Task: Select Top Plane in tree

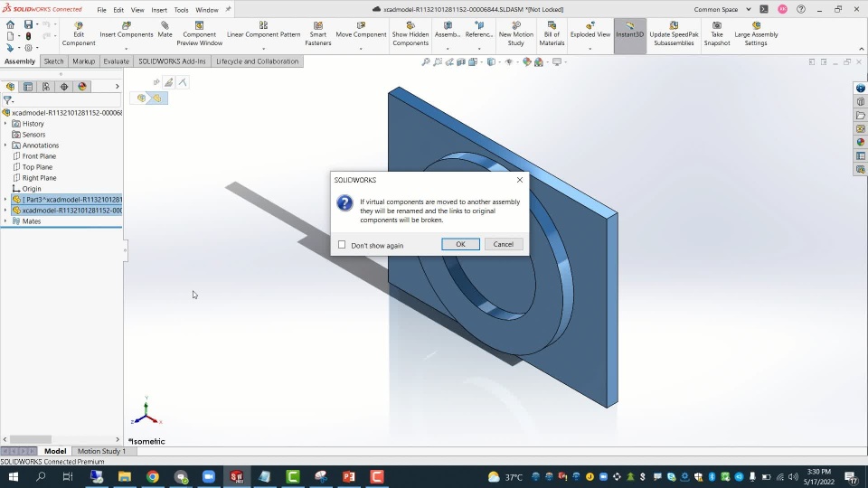Action: tap(37, 167)
